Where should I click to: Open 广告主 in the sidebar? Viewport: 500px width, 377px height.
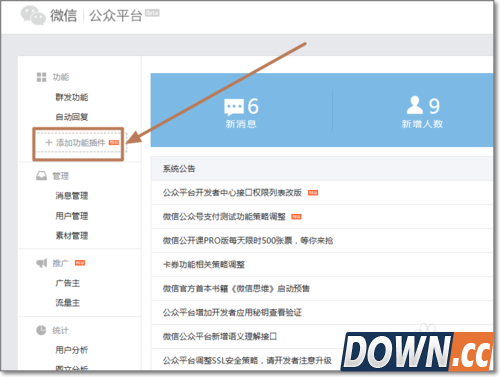click(68, 283)
